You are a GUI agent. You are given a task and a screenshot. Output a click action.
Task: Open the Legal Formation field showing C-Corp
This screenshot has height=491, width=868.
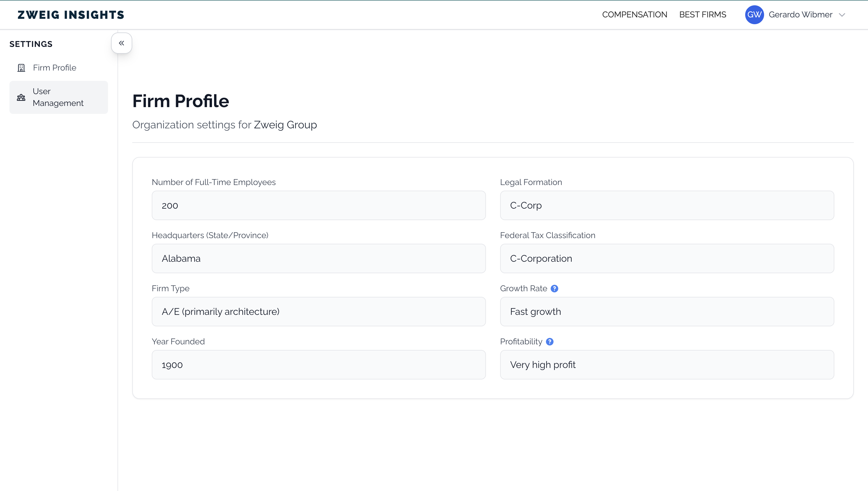point(667,205)
